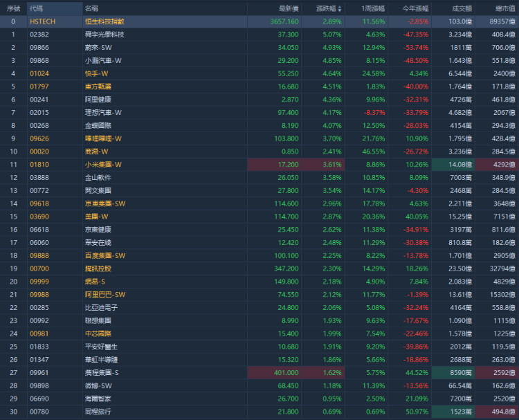
Task: Click the 序號 column header
Action: pos(13,8)
